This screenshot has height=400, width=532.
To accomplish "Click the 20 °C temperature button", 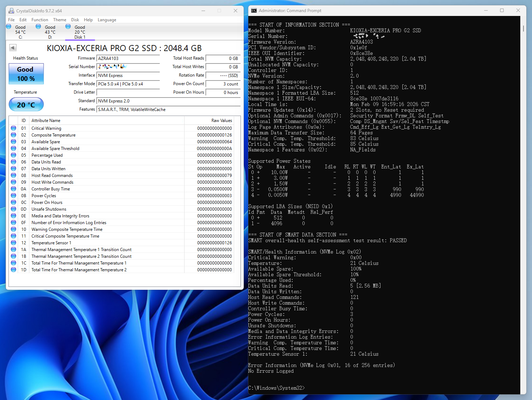I will coord(26,105).
